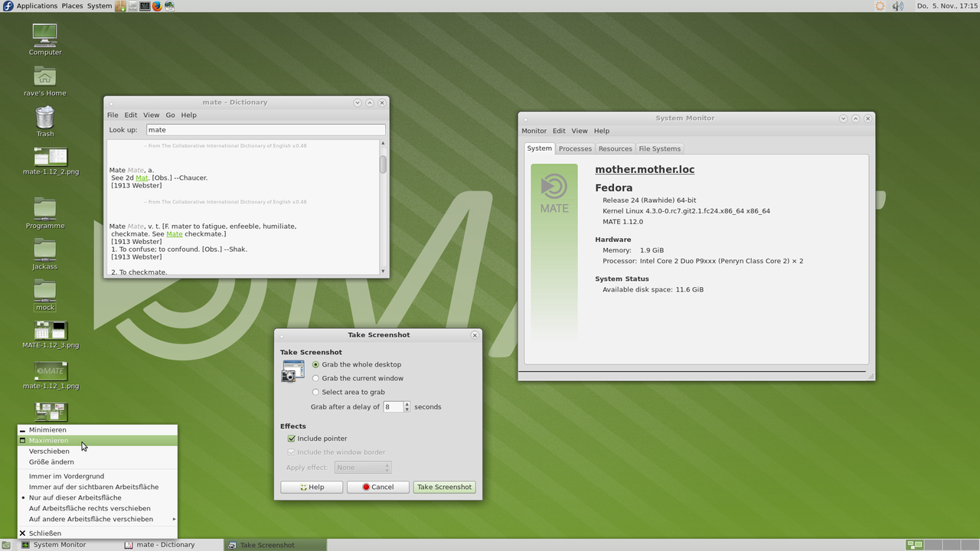980x551 pixels.
Task: Select 'Grab the current window' option
Action: tap(315, 378)
